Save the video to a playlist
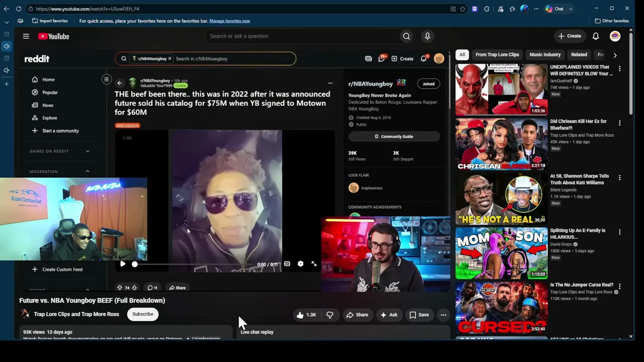The width and height of the screenshot is (644, 362). point(419,315)
